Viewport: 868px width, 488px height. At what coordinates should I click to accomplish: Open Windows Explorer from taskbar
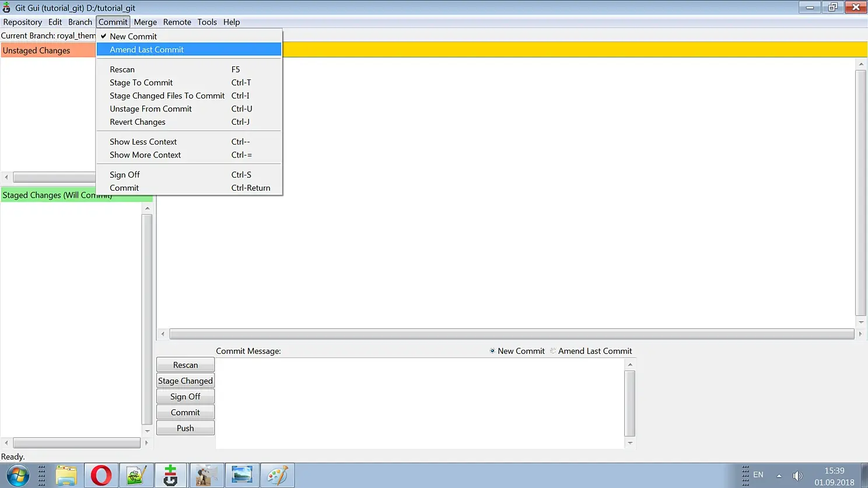pos(66,476)
